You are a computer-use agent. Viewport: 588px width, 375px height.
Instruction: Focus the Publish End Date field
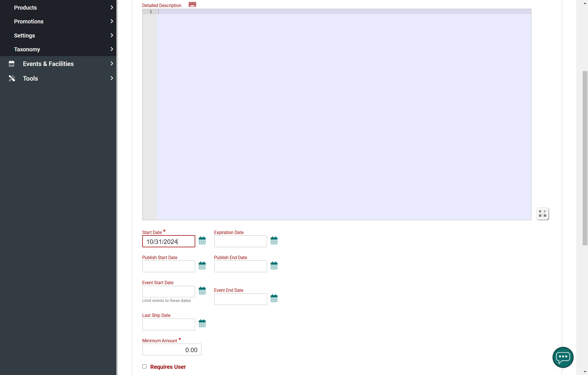coord(240,266)
